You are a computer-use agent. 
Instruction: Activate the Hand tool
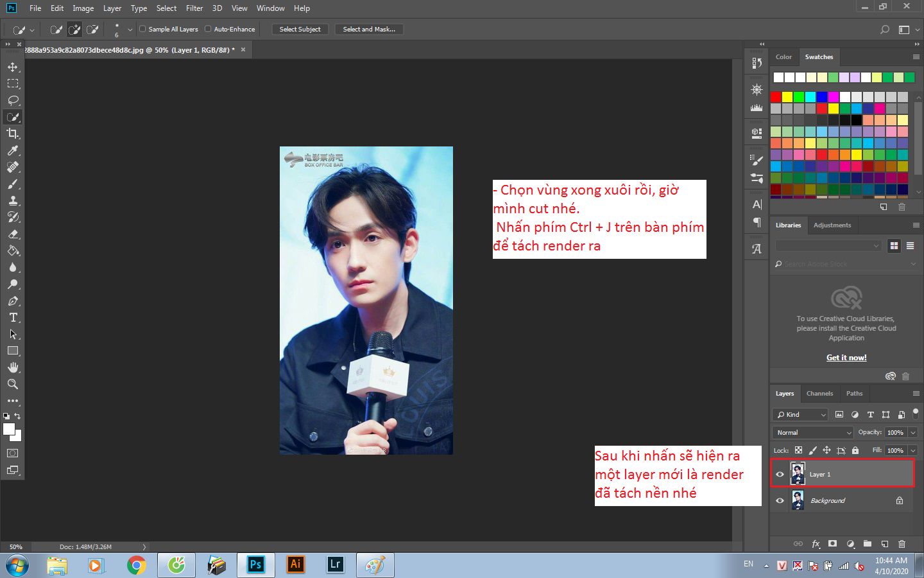pyautogui.click(x=13, y=367)
